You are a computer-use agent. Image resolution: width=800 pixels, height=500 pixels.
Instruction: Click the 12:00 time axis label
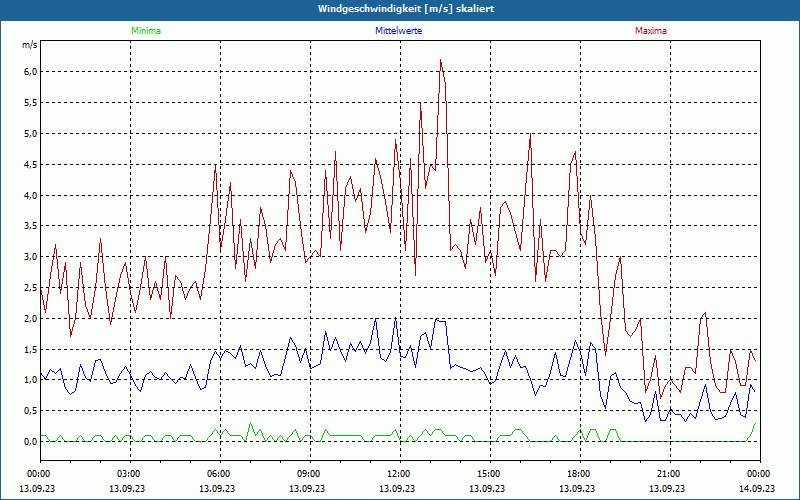(400, 474)
